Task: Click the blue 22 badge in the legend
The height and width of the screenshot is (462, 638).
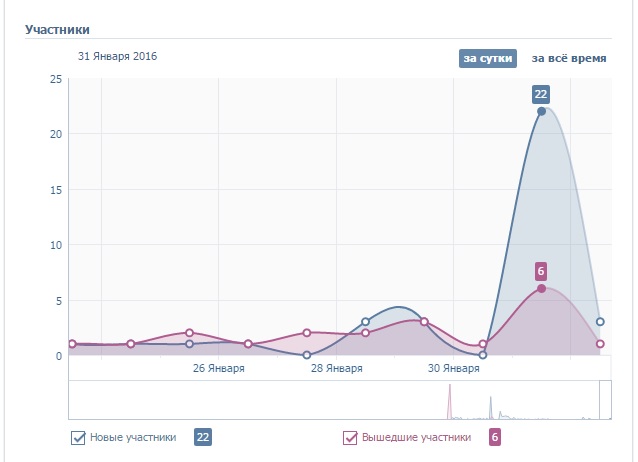Action: click(x=202, y=437)
